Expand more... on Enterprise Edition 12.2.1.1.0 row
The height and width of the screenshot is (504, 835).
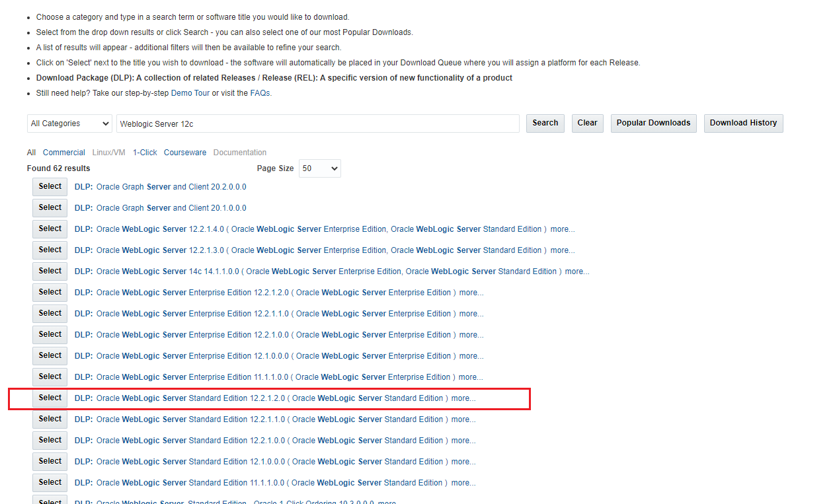pyautogui.click(x=471, y=314)
